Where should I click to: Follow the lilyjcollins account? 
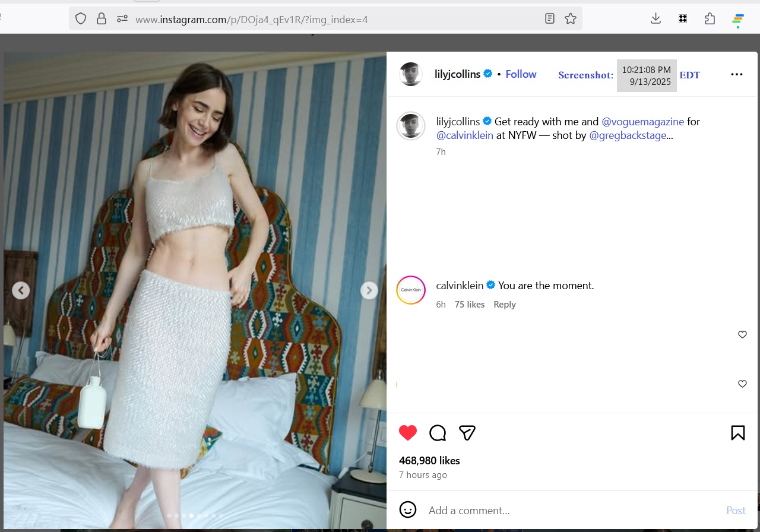click(521, 74)
